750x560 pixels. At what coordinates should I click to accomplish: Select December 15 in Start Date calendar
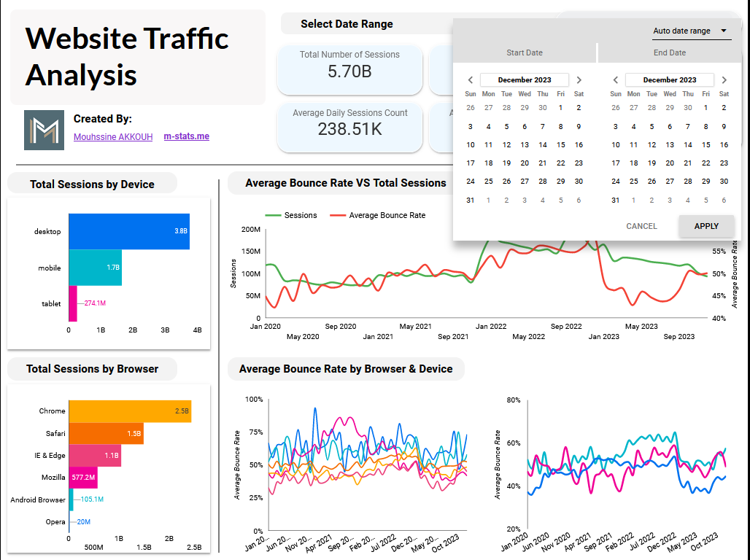(560, 145)
